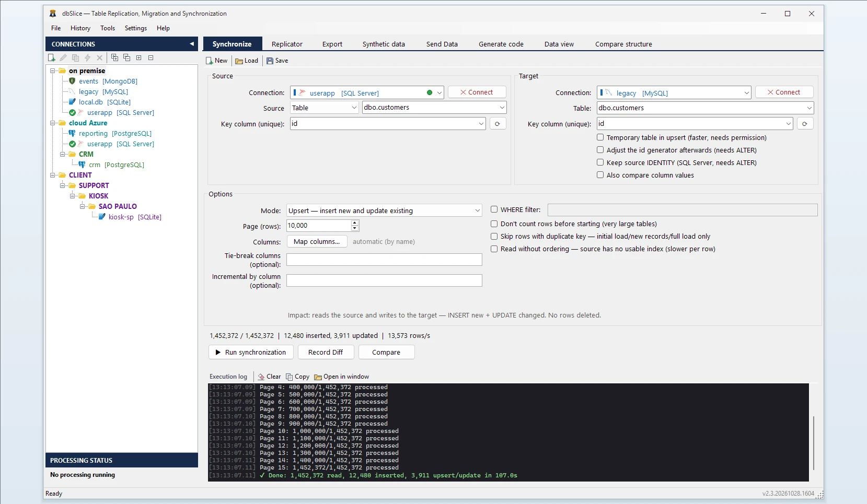
Task: Click the Map columns button
Action: (x=317, y=242)
